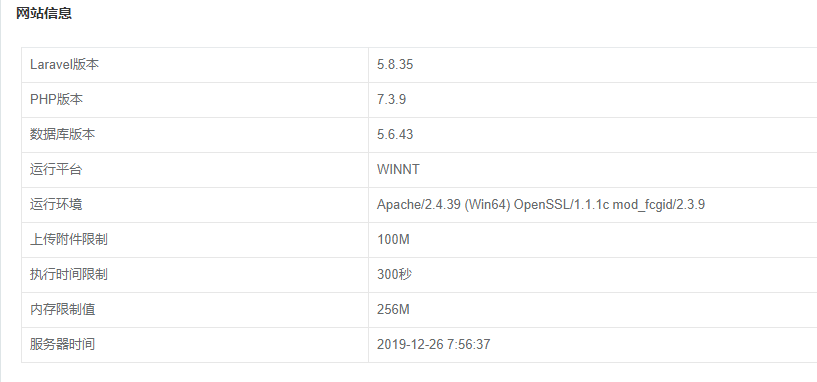Select the 上传附件限制 label cell
The image size is (817, 382).
pyautogui.click(x=195, y=239)
